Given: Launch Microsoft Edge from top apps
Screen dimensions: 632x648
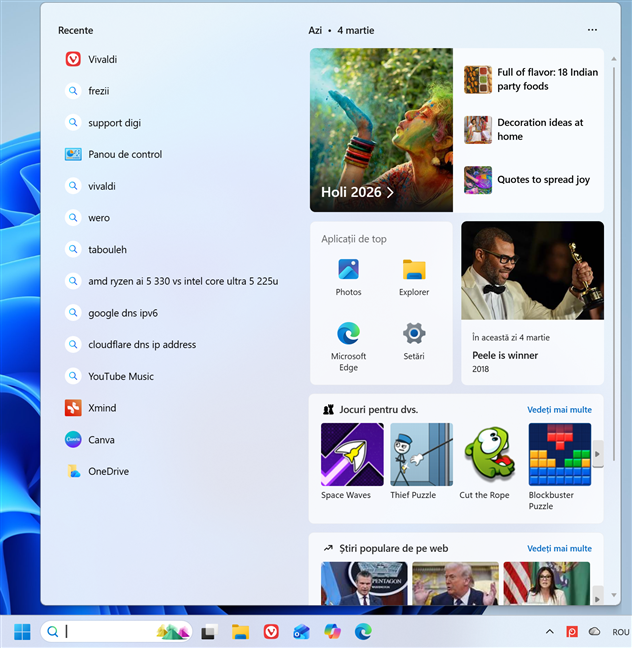Looking at the screenshot, I should tap(348, 345).
